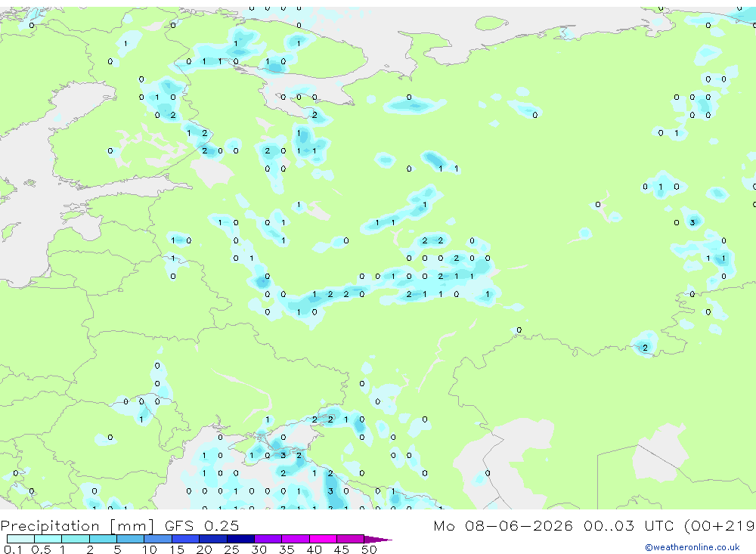Click the 'Mo 08-06-2026' date text

[x=503, y=525]
